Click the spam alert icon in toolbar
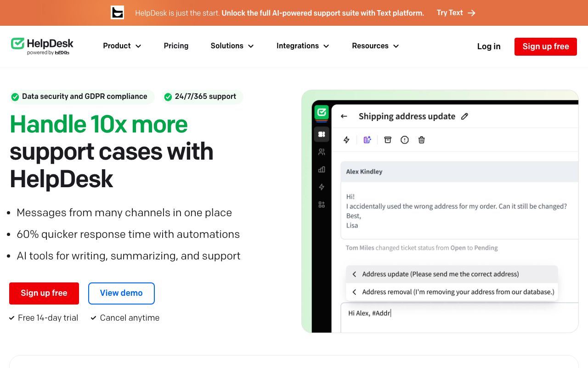 [x=405, y=140]
